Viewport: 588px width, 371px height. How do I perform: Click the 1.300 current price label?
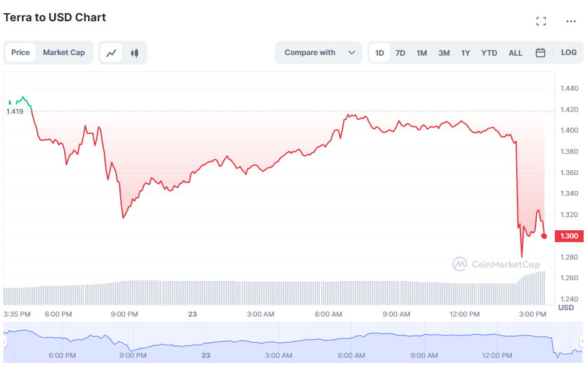(568, 236)
